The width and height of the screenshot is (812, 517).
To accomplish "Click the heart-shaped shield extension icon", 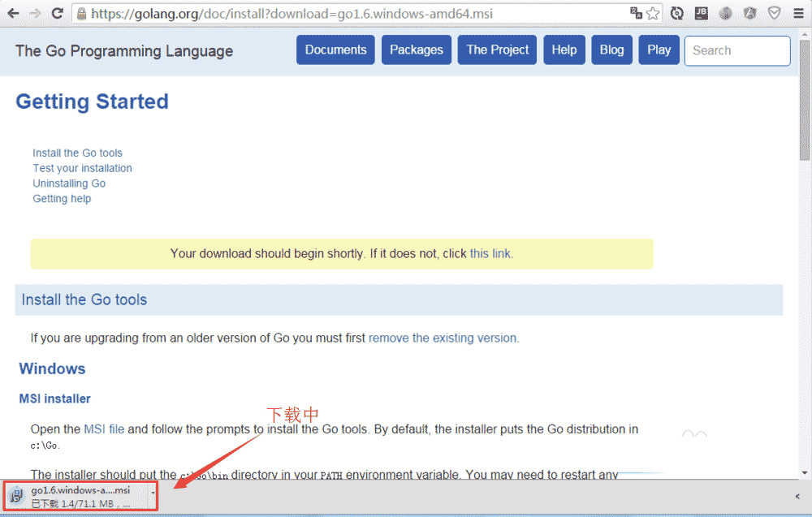I will [774, 13].
